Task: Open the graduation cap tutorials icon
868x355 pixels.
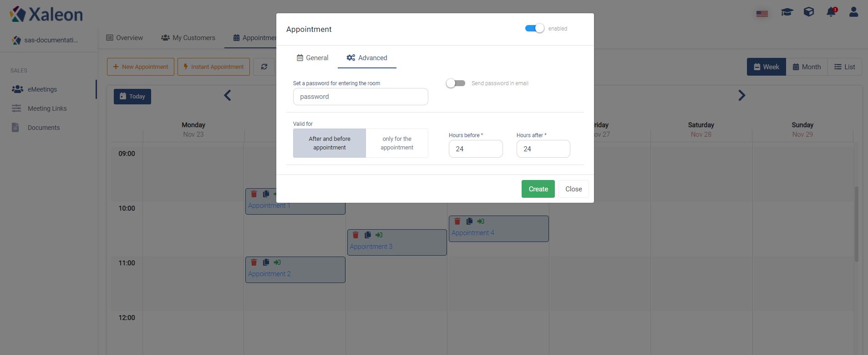Action: (787, 12)
